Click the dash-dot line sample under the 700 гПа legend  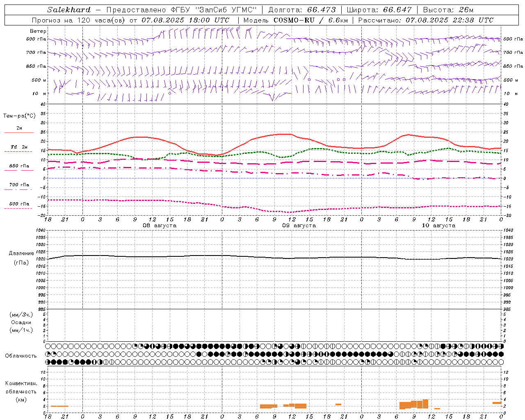tap(18, 190)
